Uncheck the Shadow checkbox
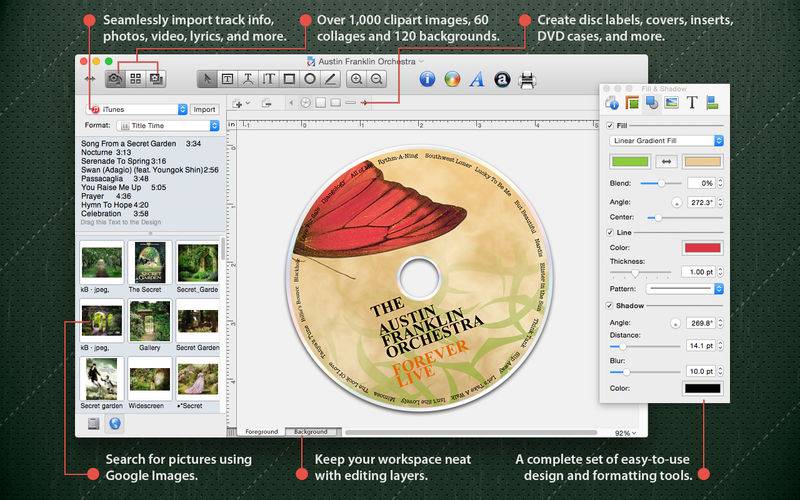800x500 pixels. point(609,306)
